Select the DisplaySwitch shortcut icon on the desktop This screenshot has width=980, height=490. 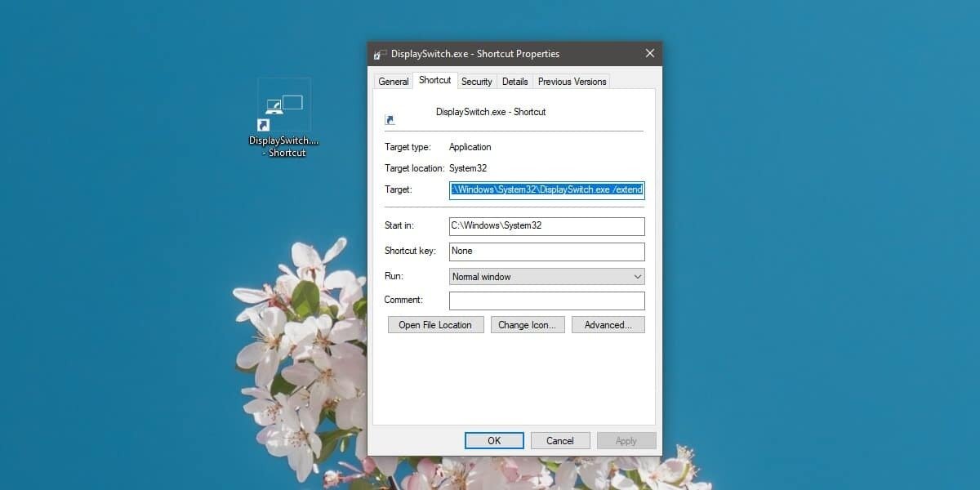pos(283,106)
